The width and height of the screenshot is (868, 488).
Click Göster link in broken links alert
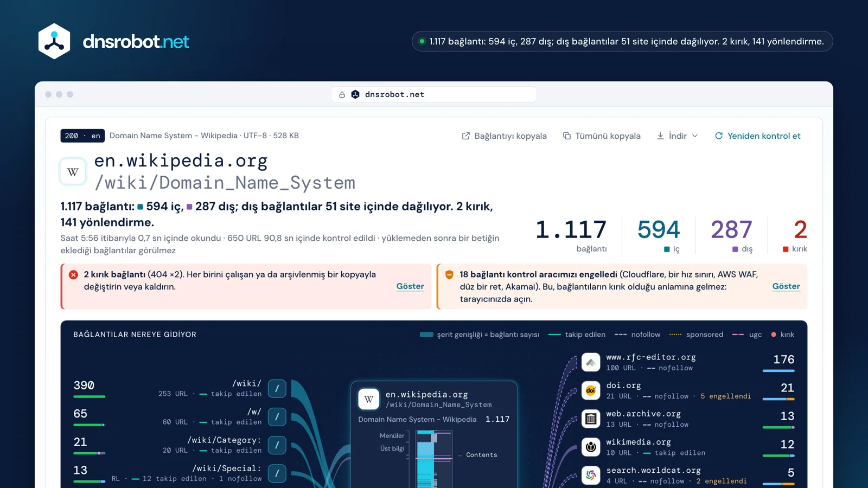pos(410,286)
